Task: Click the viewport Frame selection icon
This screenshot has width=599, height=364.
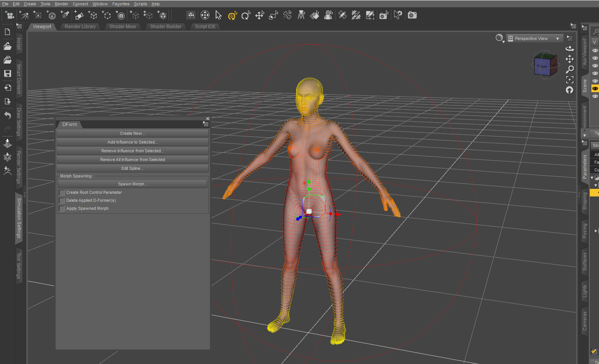Action: pyautogui.click(x=570, y=80)
